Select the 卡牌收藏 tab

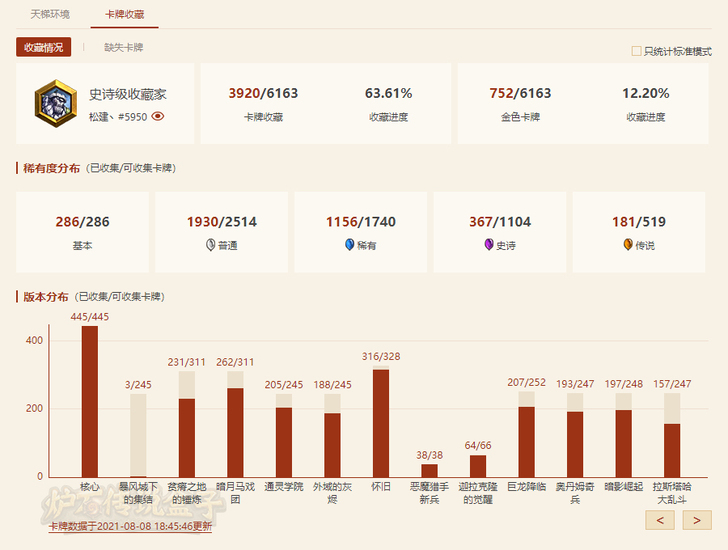[124, 14]
